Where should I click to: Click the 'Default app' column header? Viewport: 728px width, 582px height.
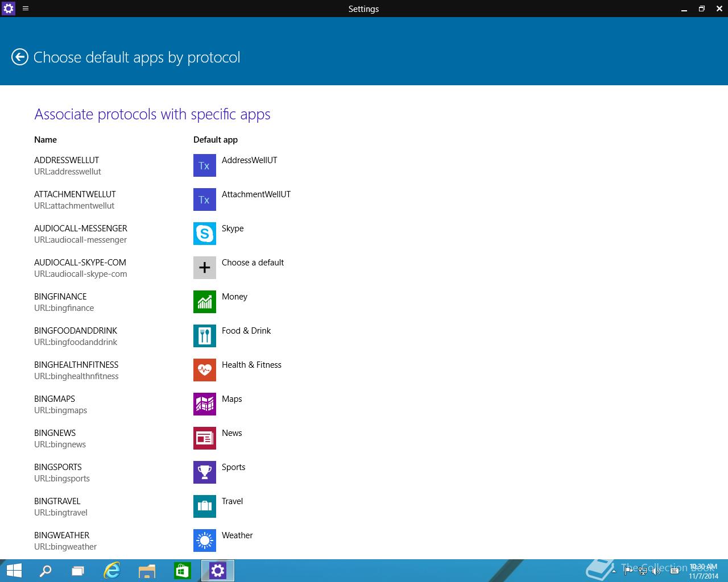216,140
